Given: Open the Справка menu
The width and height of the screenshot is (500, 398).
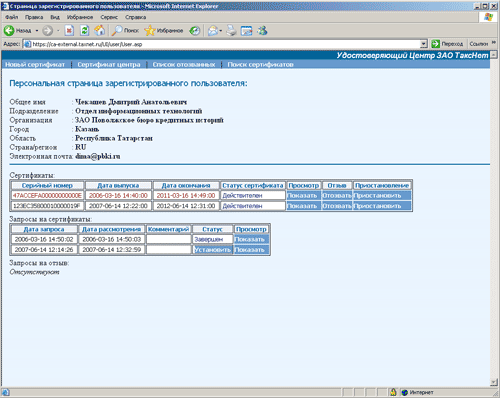Looking at the screenshot, I should (x=136, y=17).
